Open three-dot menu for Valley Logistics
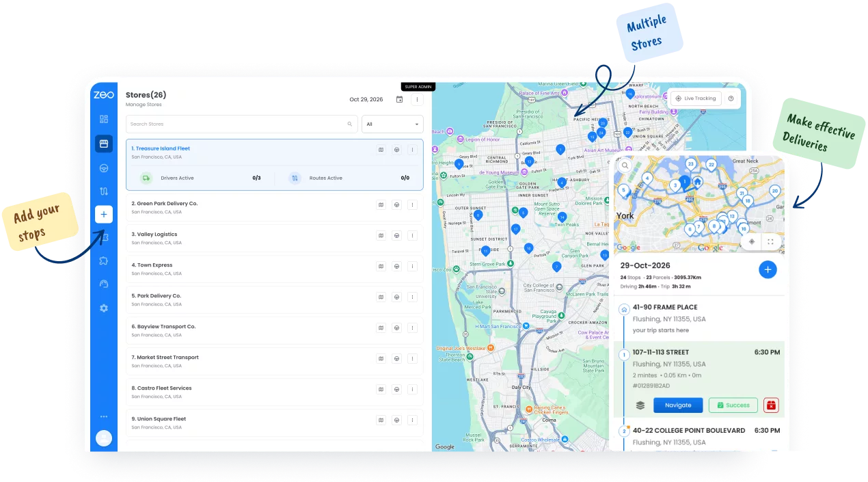This screenshot has height=482, width=868. click(412, 235)
